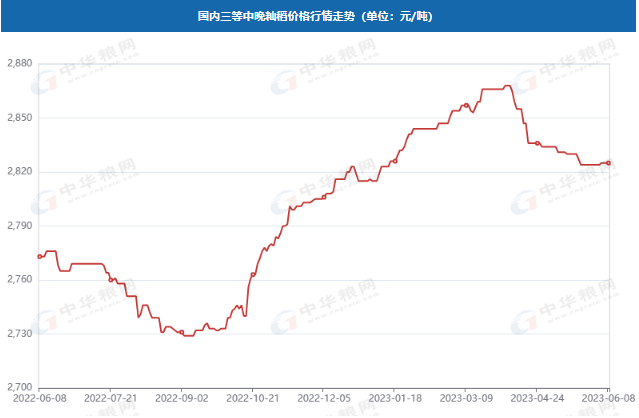Select the data point marker at 2023-01-18
Screen dimensions: 639x418
click(395, 161)
